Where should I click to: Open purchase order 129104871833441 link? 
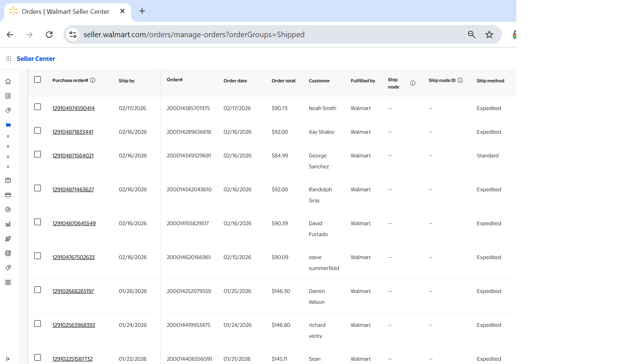point(73,132)
